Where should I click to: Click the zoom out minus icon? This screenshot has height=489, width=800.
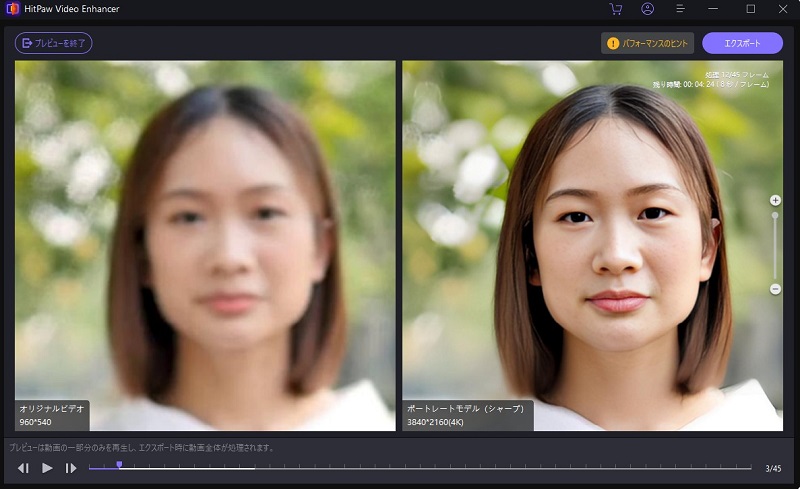point(775,289)
